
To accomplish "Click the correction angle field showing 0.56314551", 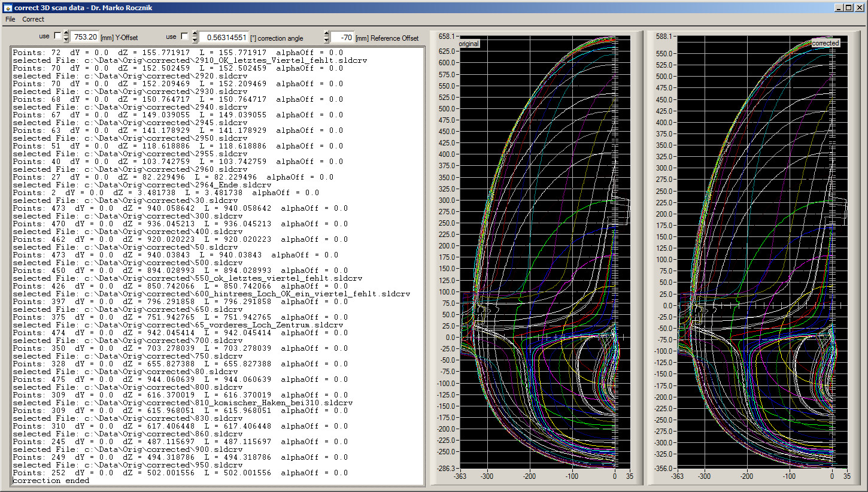I will (223, 37).
